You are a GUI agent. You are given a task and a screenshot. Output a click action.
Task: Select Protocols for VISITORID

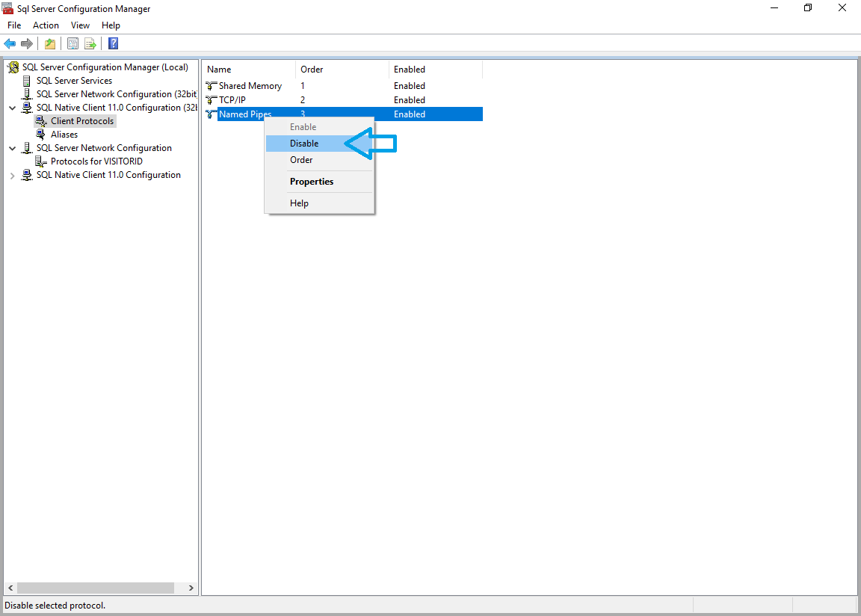[x=96, y=161]
